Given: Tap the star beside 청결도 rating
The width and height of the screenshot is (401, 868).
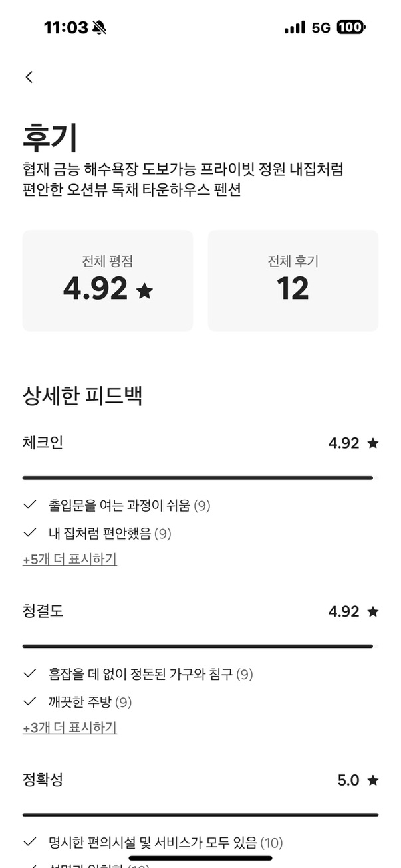Looking at the screenshot, I should (372, 611).
